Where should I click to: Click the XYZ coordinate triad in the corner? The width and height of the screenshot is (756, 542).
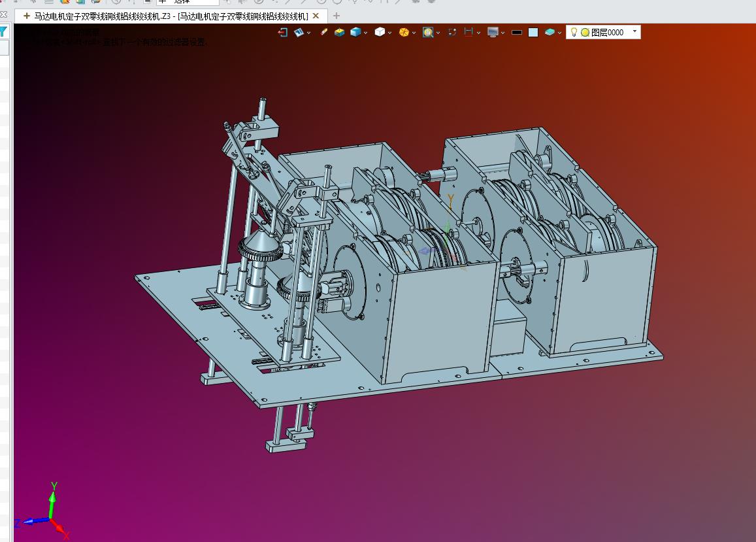tap(42, 513)
